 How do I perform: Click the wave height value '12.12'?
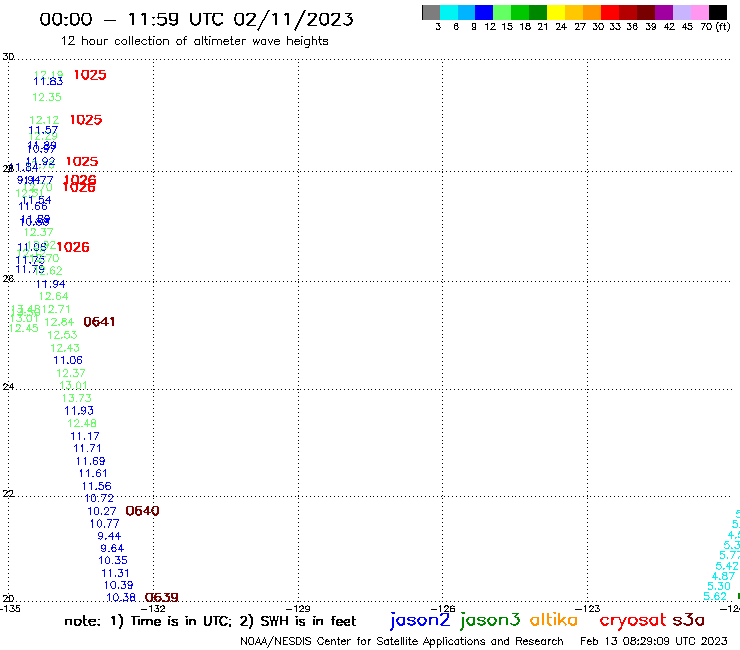pos(44,120)
